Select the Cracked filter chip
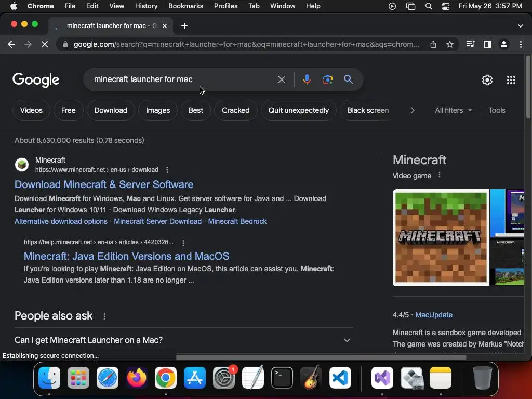 (235, 110)
